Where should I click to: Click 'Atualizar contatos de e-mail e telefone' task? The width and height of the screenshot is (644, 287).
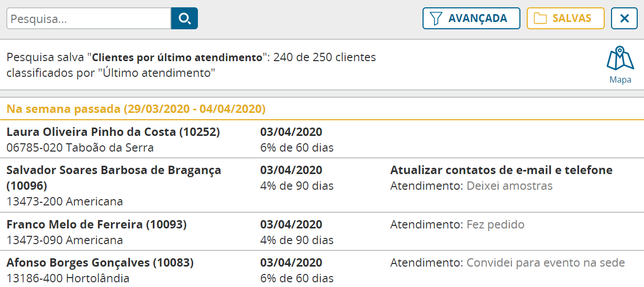point(501,170)
